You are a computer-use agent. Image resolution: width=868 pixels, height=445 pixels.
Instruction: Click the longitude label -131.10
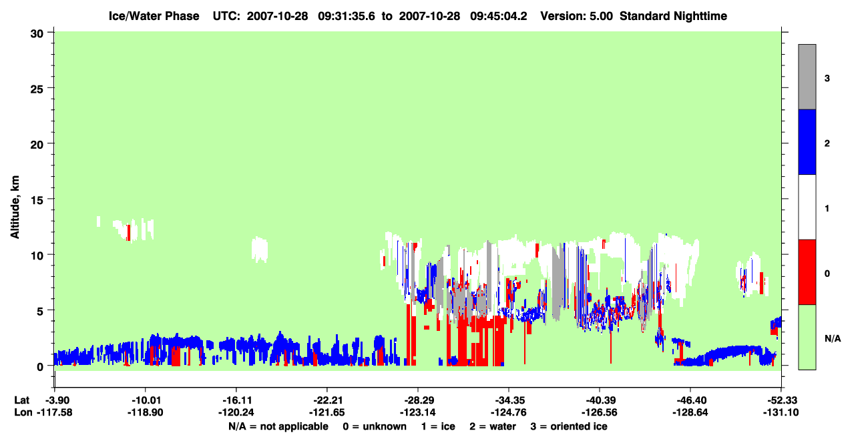tap(781, 412)
